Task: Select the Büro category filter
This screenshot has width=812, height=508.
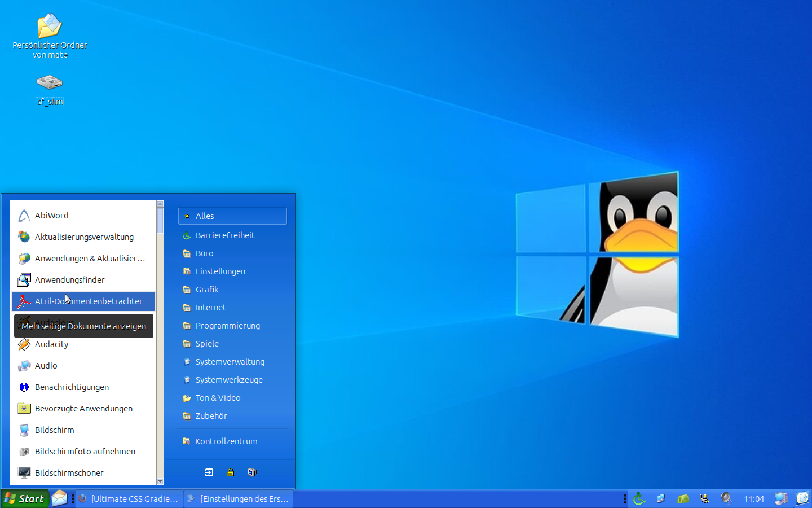Action: click(x=204, y=253)
